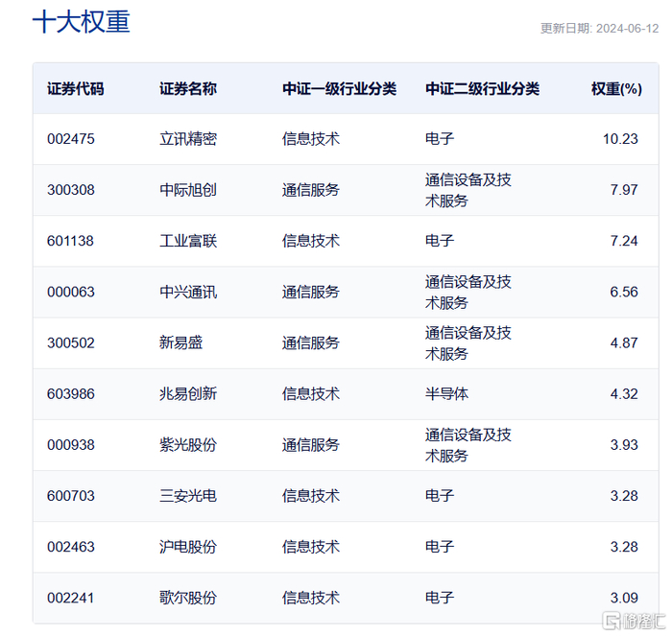This screenshot has width=672, height=636.
Task: Select the 证券名称 column header
Action: coord(188,89)
